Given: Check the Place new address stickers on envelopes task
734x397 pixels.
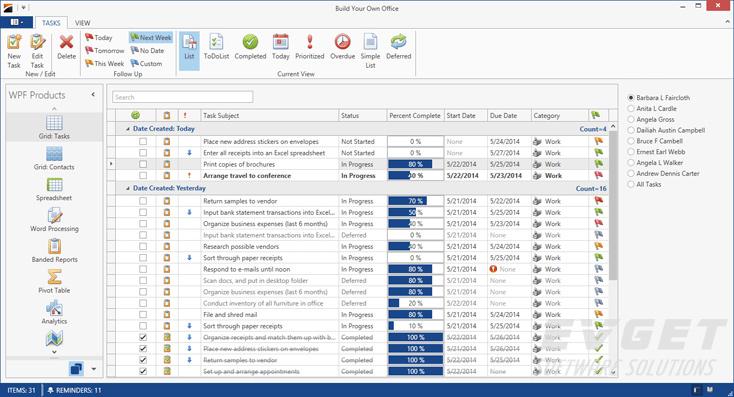Looking at the screenshot, I should tap(143, 141).
